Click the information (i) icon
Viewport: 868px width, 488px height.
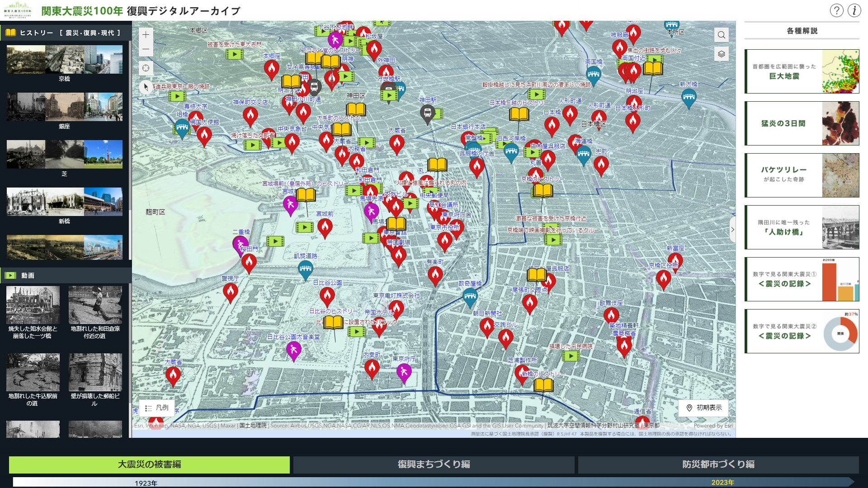click(x=854, y=10)
